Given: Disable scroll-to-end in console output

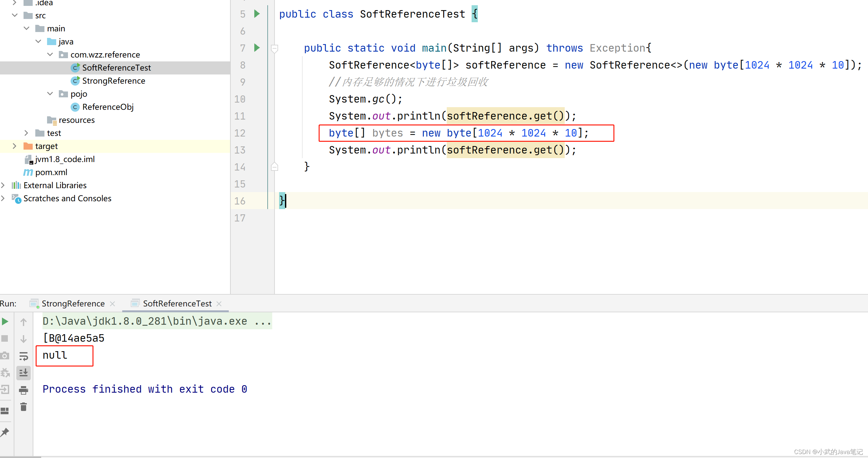Looking at the screenshot, I should click(x=23, y=372).
